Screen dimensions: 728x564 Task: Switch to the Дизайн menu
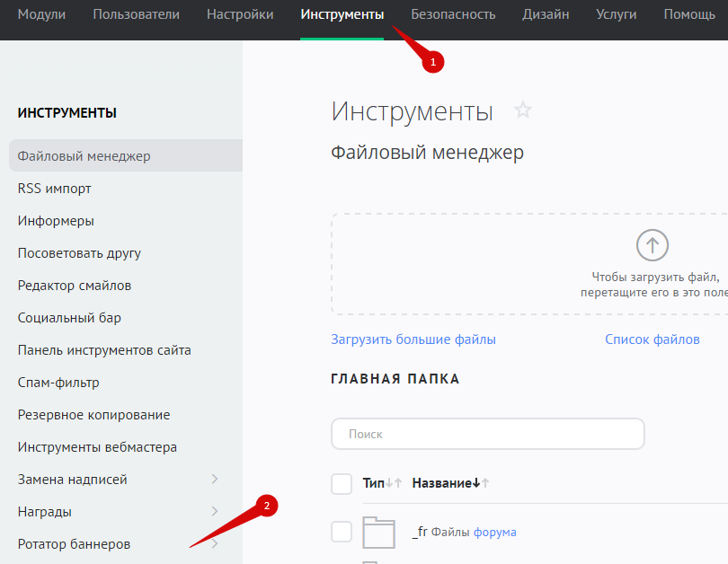(x=546, y=14)
